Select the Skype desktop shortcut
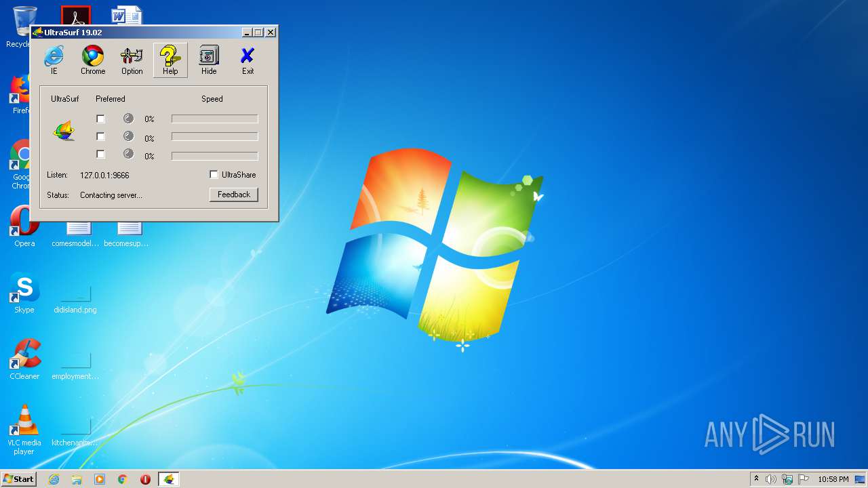Viewport: 868px width, 488px height. pos(24,293)
